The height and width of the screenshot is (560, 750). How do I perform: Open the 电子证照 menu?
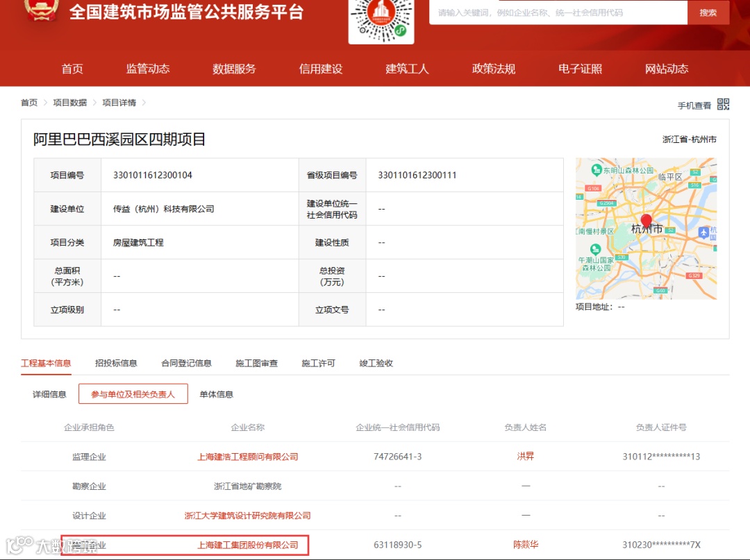tap(580, 69)
